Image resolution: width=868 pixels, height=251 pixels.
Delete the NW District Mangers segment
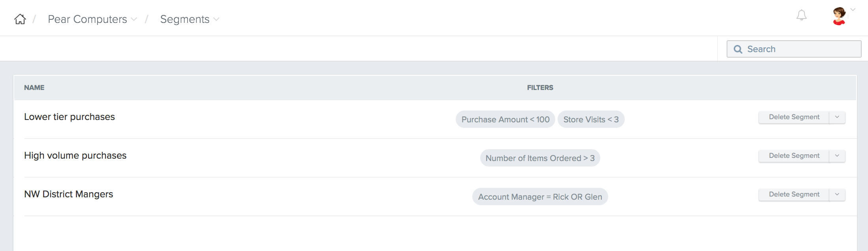tap(794, 195)
